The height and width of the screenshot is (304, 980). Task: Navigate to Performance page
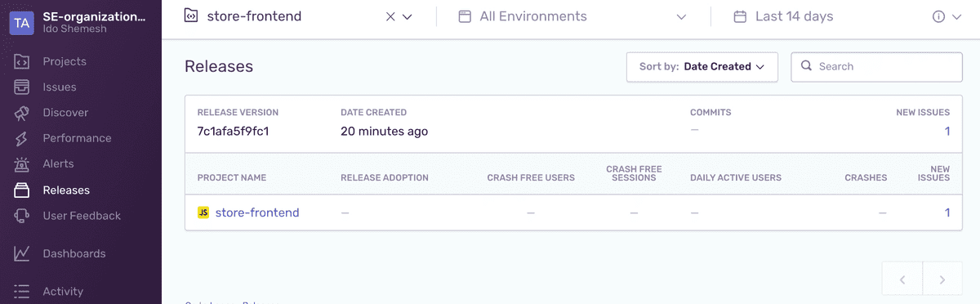[77, 138]
